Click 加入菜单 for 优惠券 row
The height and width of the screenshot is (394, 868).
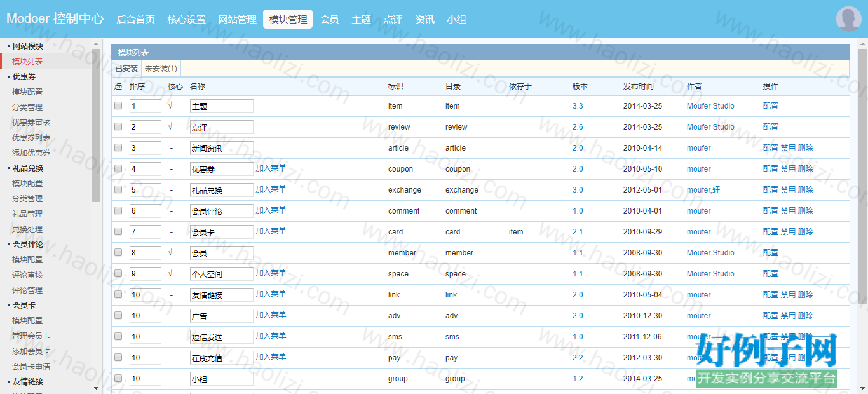point(271,168)
